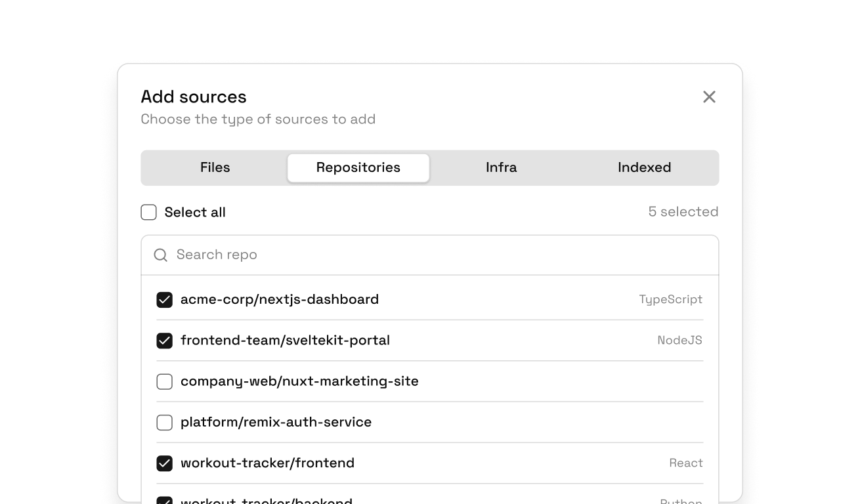Click the platform/remix-auth-service repository name
The image size is (860, 504).
(276, 422)
